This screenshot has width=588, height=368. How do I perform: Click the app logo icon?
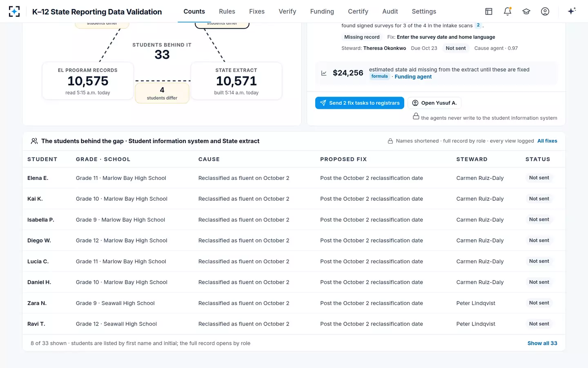pyautogui.click(x=14, y=11)
